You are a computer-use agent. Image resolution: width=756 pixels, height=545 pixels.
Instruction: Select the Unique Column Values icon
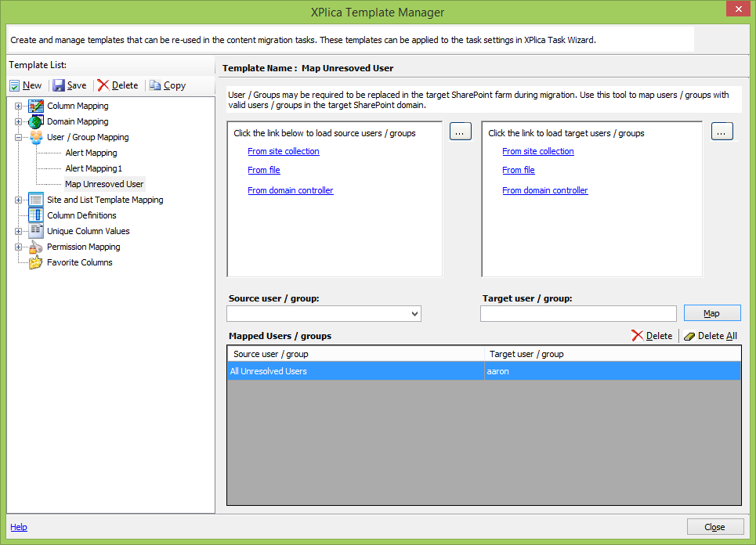pyautogui.click(x=36, y=231)
